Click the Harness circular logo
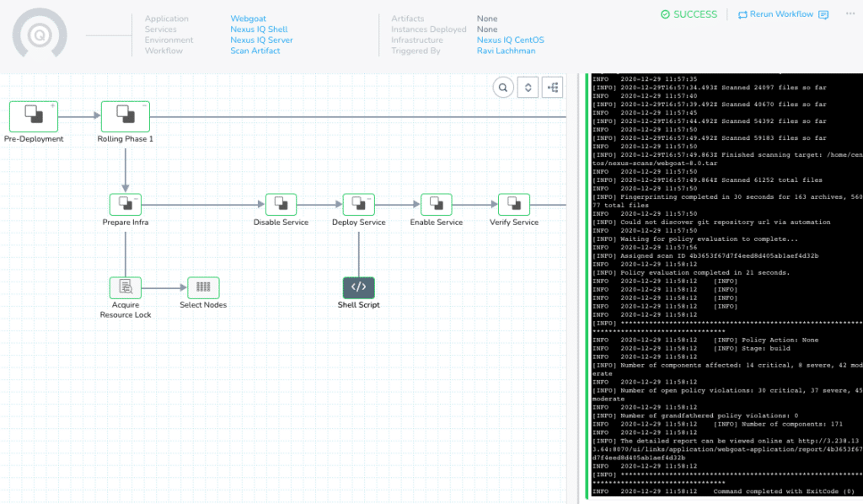 pos(40,35)
